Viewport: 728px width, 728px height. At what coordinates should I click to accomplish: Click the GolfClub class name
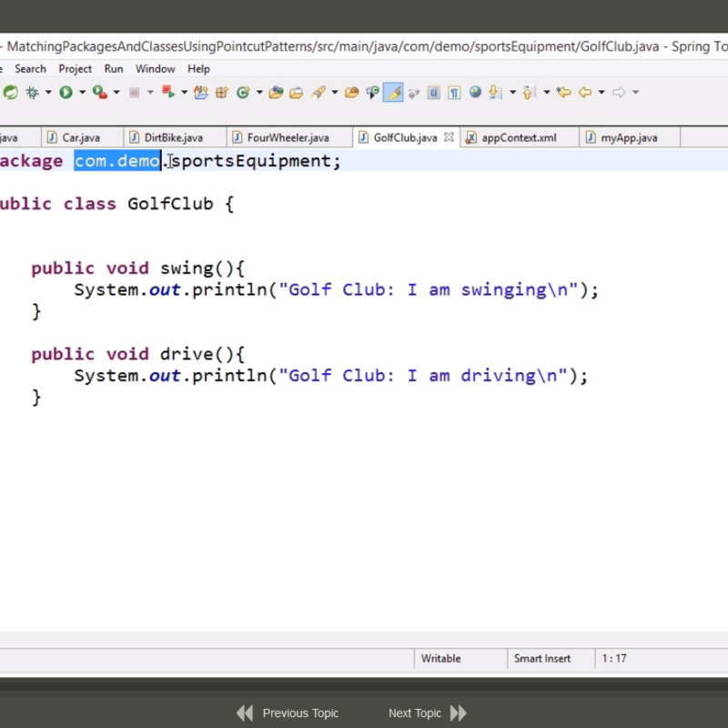tap(170, 204)
